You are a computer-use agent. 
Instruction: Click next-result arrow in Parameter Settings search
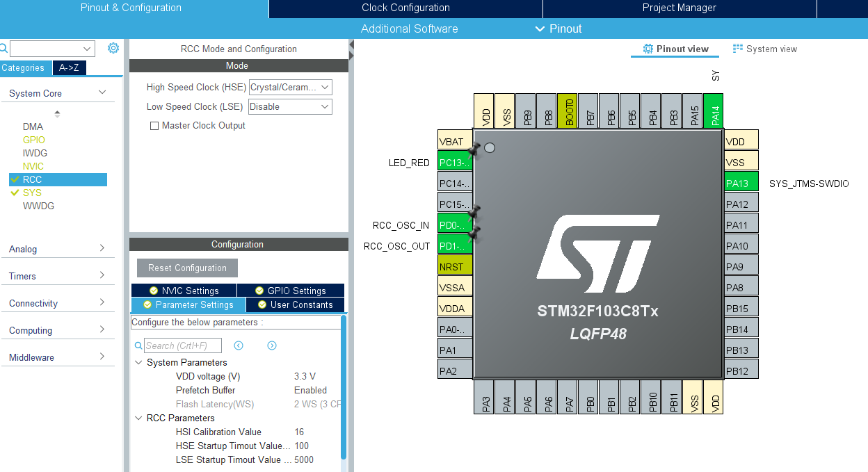271,345
